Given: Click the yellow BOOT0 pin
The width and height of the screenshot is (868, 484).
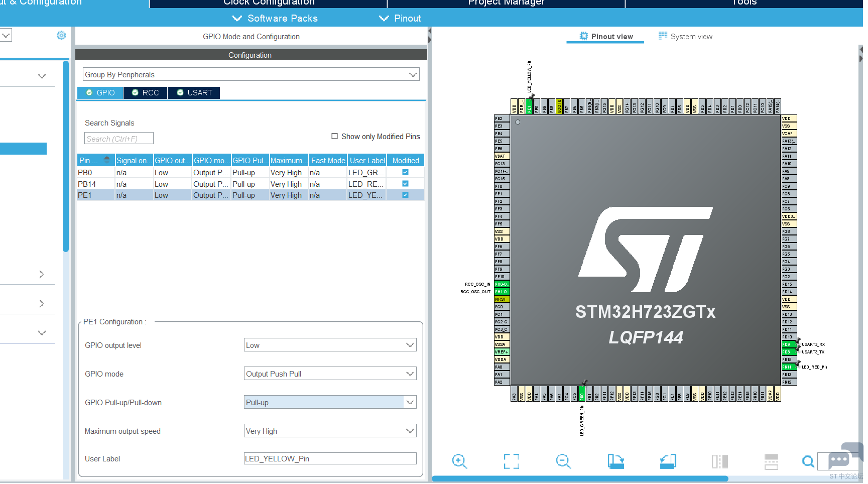Looking at the screenshot, I should click(x=559, y=106).
